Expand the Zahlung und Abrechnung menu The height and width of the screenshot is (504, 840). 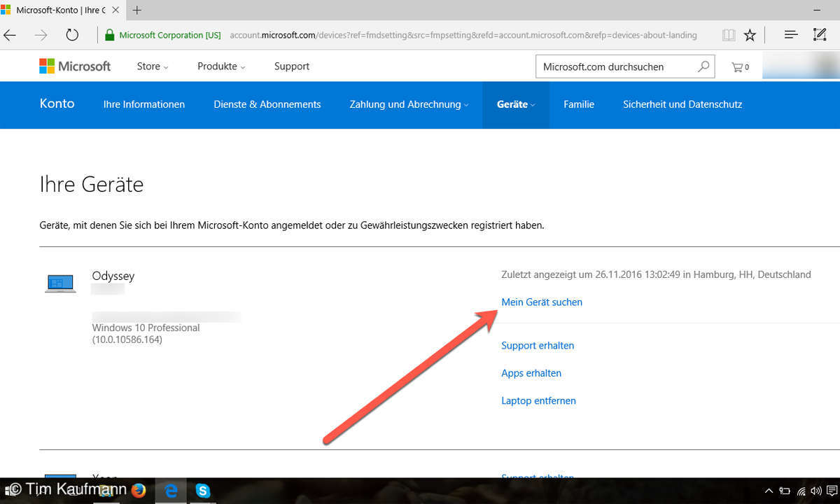click(x=409, y=104)
